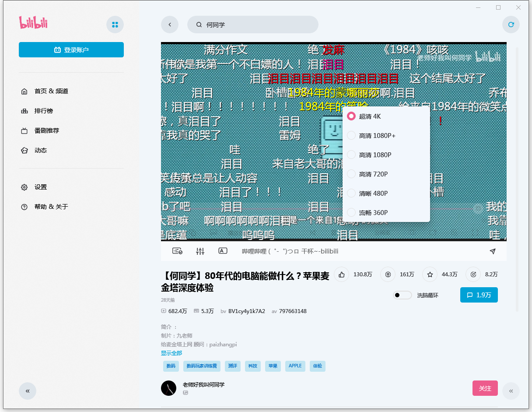Viewport: 532px width, 412px height.
Task: Click the danmaku font 'A' icon
Action: (223, 251)
